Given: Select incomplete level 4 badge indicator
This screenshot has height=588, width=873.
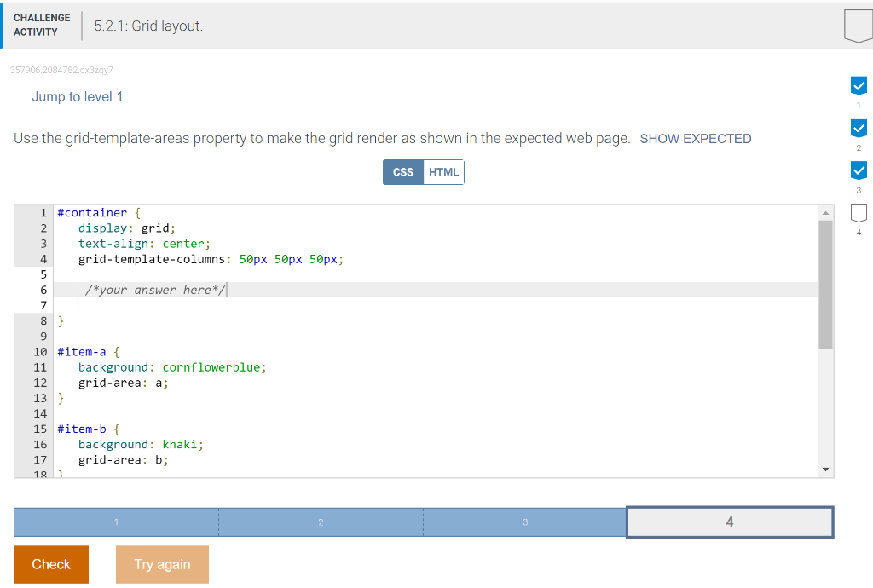Looking at the screenshot, I should click(x=859, y=212).
